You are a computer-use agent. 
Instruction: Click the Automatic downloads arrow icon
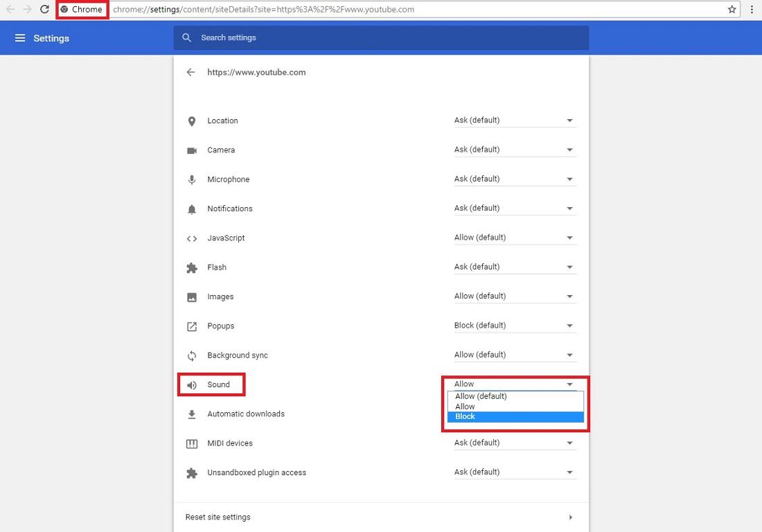192,414
